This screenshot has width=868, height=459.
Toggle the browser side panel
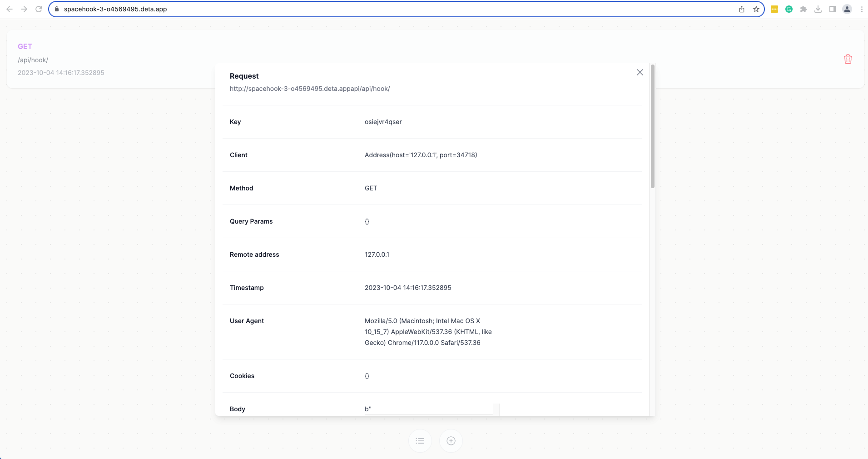(833, 9)
